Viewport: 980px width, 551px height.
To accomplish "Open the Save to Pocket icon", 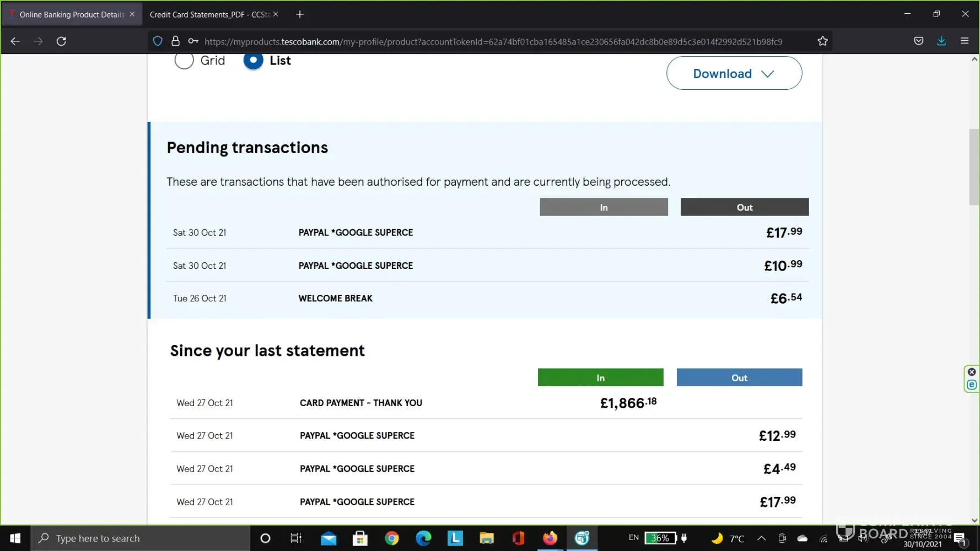I will point(918,41).
